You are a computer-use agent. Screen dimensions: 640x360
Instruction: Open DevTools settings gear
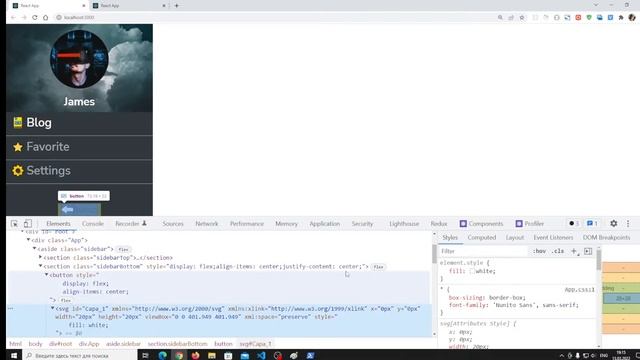pos(613,224)
